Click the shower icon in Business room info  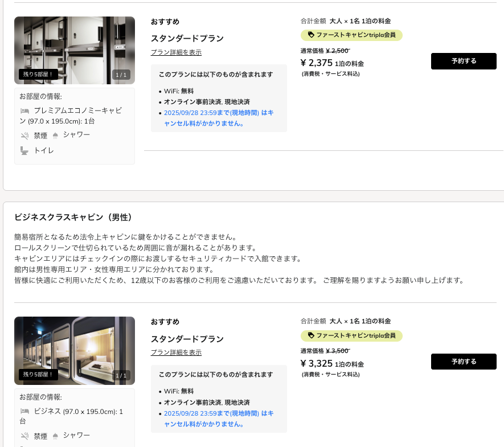click(55, 436)
